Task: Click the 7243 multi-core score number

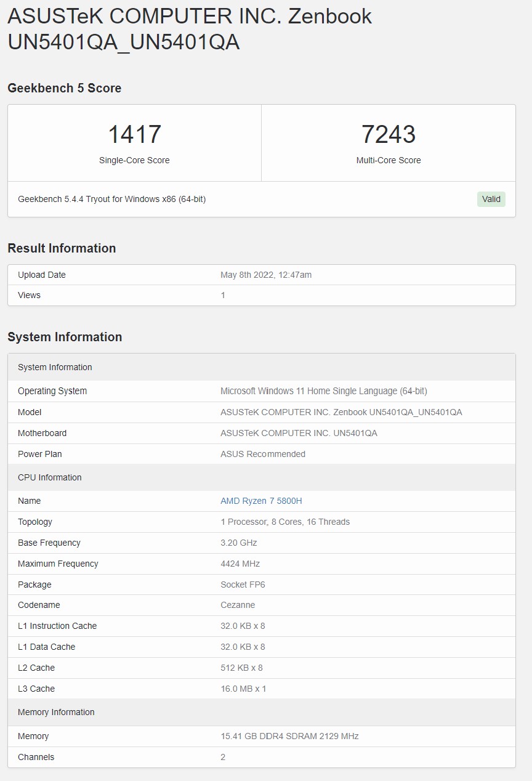Action: 389,134
